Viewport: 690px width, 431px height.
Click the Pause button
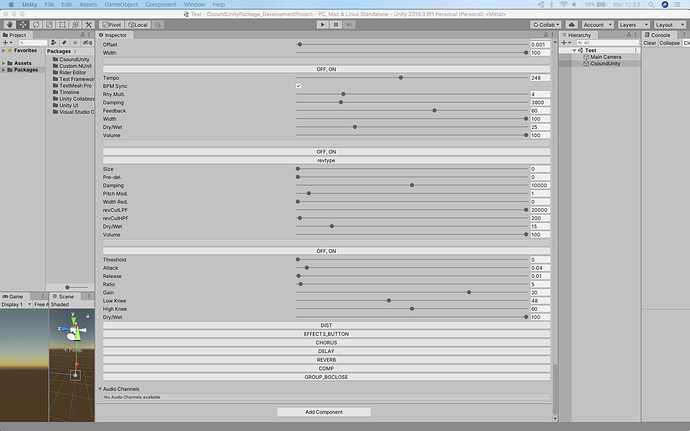(336, 25)
